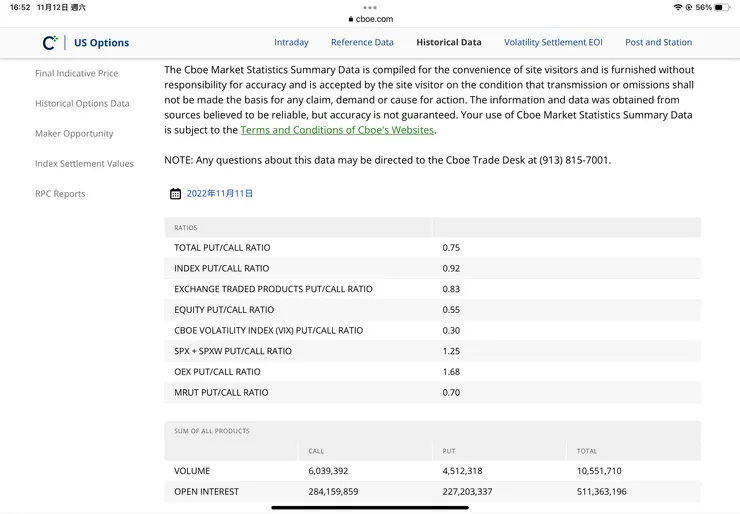This screenshot has height=514, width=740.
Task: Tap the padlock icon beside cboe.com
Action: tap(351, 19)
